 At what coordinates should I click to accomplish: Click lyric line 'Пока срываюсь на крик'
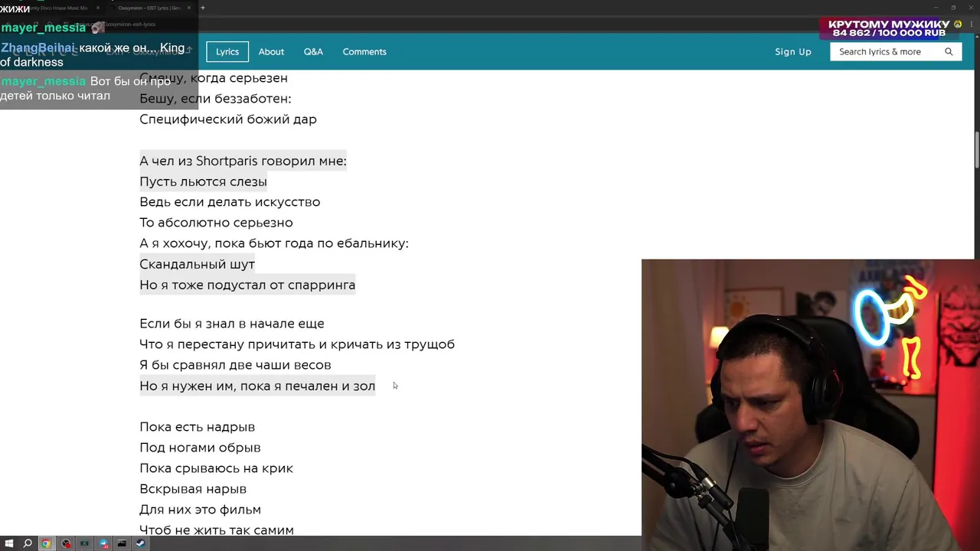click(x=216, y=468)
